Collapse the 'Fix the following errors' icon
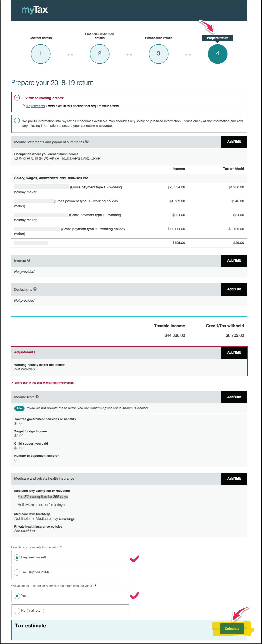 tap(17, 98)
